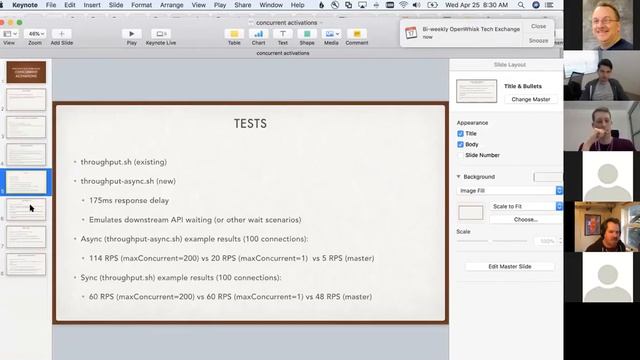The image size is (640, 360).
Task: Open the Play menu
Action: tap(220, 5)
